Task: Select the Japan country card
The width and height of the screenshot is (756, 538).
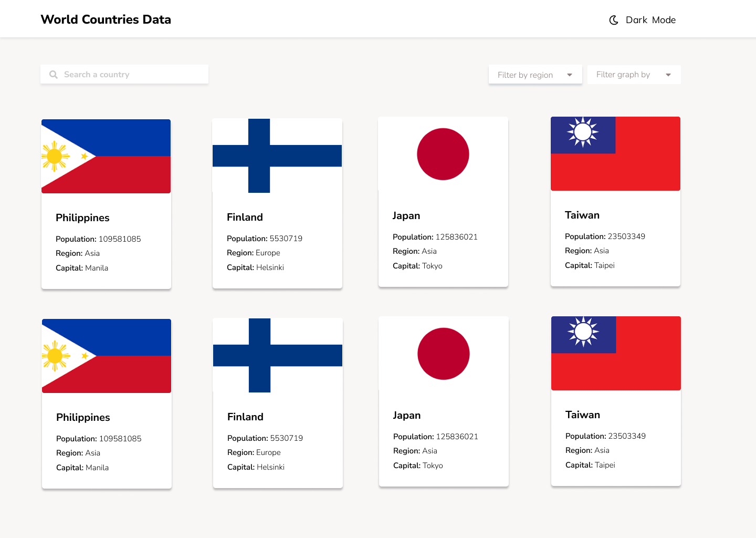Action: (x=443, y=202)
